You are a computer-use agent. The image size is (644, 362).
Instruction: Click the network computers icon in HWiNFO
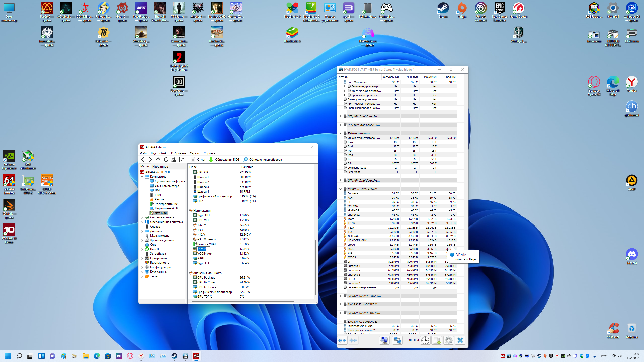click(397, 340)
